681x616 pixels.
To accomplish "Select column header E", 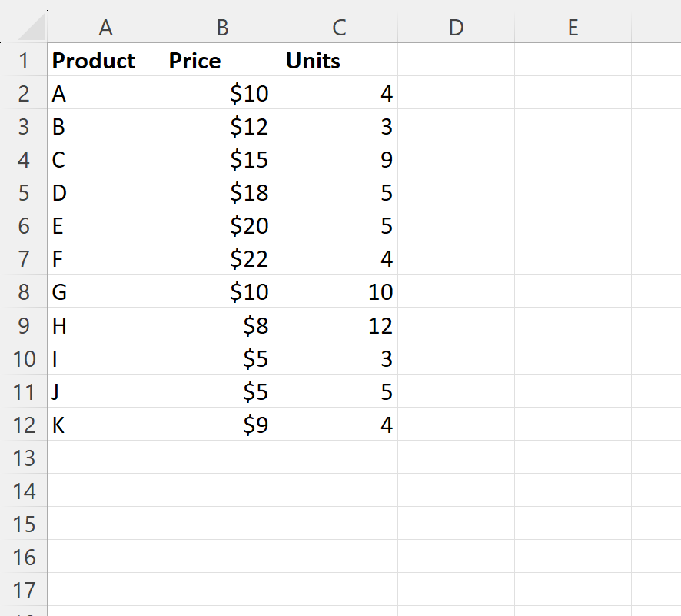I will pyautogui.click(x=573, y=27).
